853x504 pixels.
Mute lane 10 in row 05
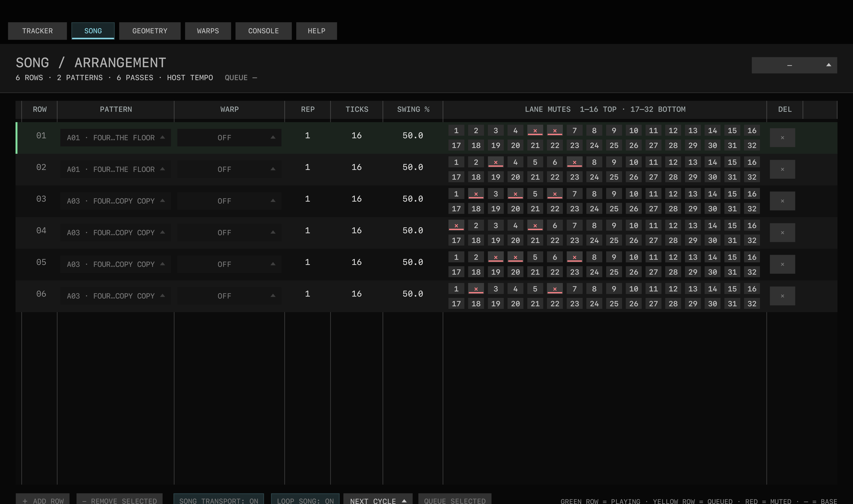point(633,257)
